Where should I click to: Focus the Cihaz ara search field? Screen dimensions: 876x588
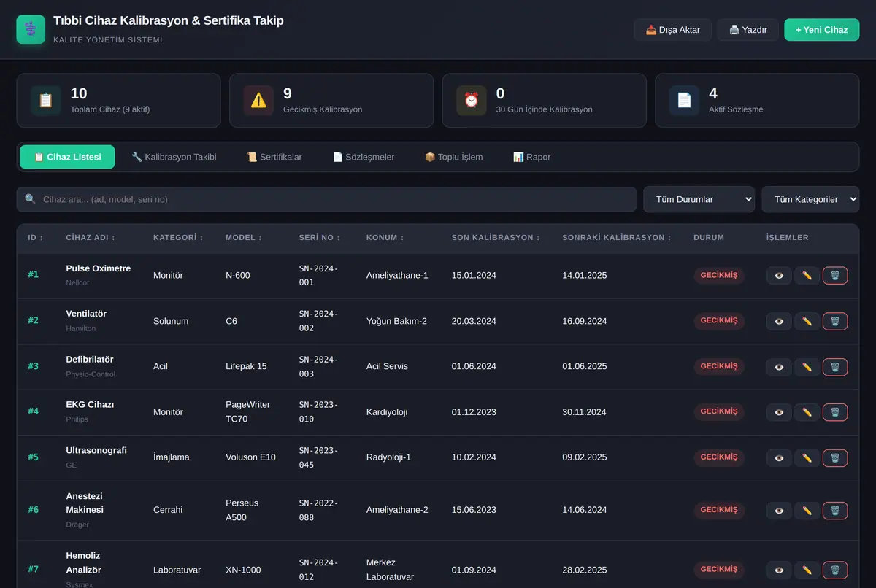pos(326,199)
